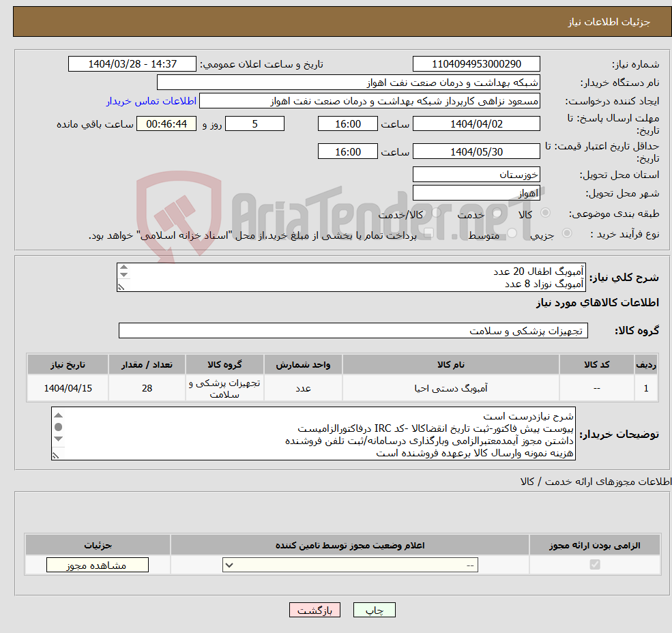The image size is (672, 633).
Task: Click the remaining time field 00:46:44
Action: [166, 124]
